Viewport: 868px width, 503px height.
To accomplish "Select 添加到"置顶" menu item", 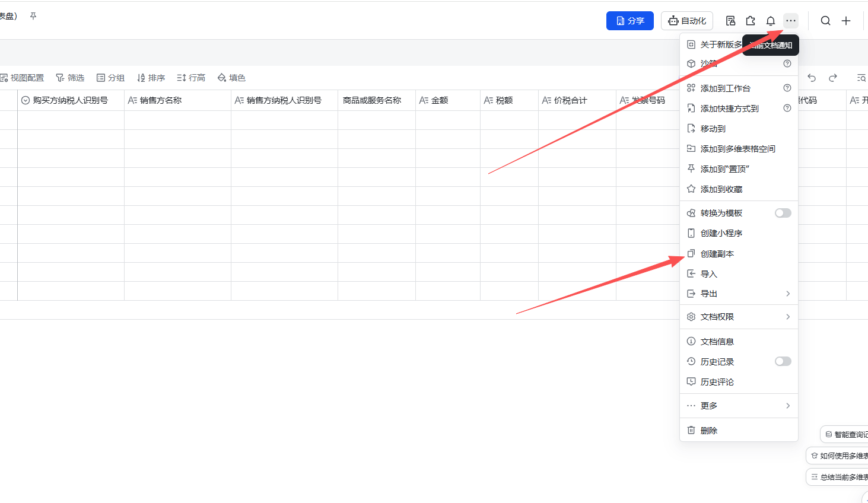I will pos(739,169).
